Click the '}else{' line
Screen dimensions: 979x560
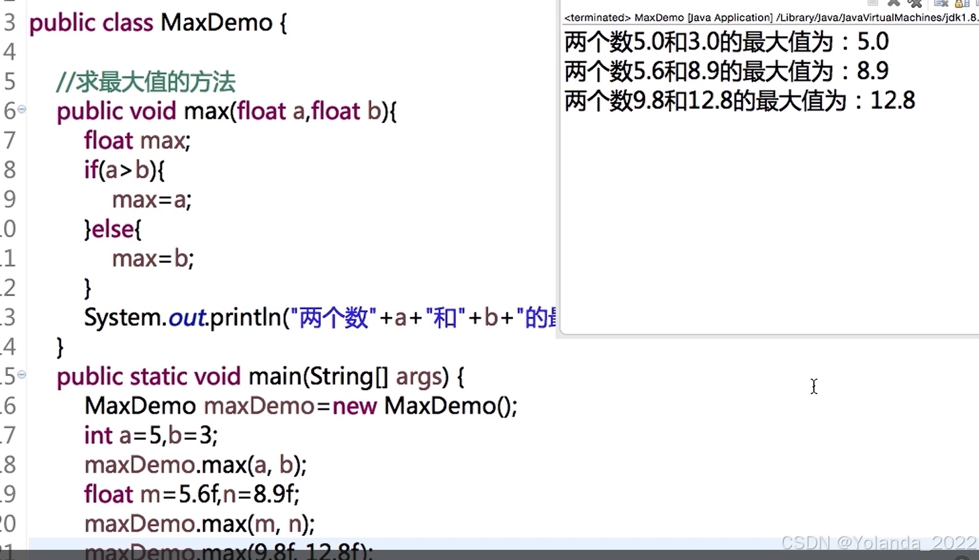point(113,230)
